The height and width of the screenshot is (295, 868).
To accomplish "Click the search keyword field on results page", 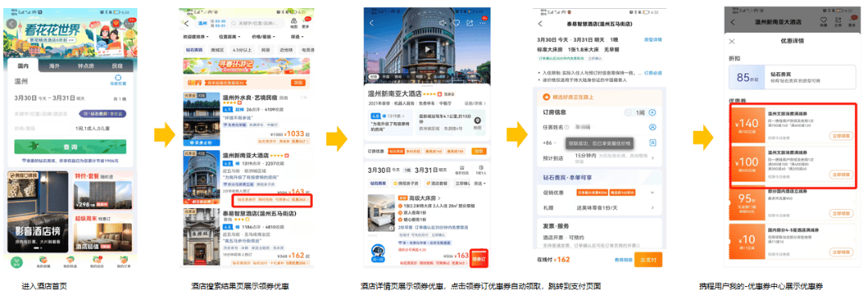I will [258, 23].
